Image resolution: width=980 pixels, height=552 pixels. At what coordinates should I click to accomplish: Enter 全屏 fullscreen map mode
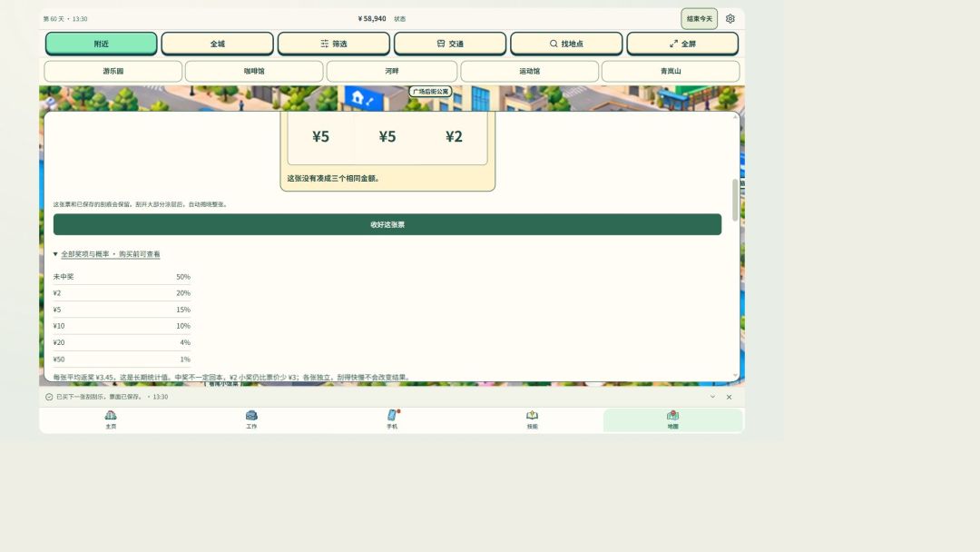pyautogui.click(x=682, y=44)
